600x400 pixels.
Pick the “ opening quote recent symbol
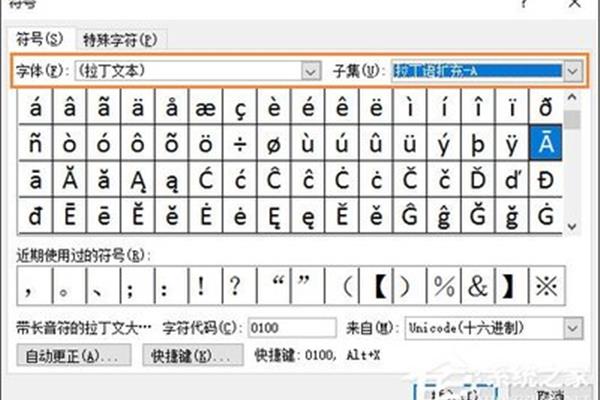274,286
